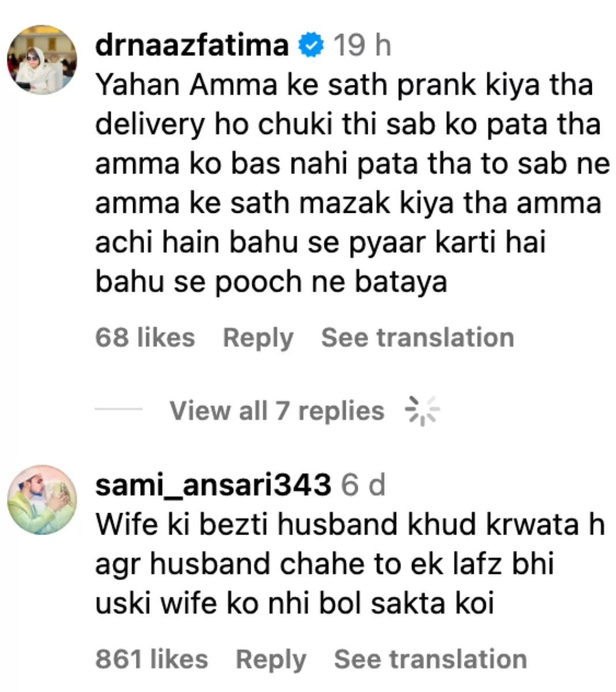Open the drnaazfatima username link
This screenshot has height=692, width=616.
tap(192, 45)
